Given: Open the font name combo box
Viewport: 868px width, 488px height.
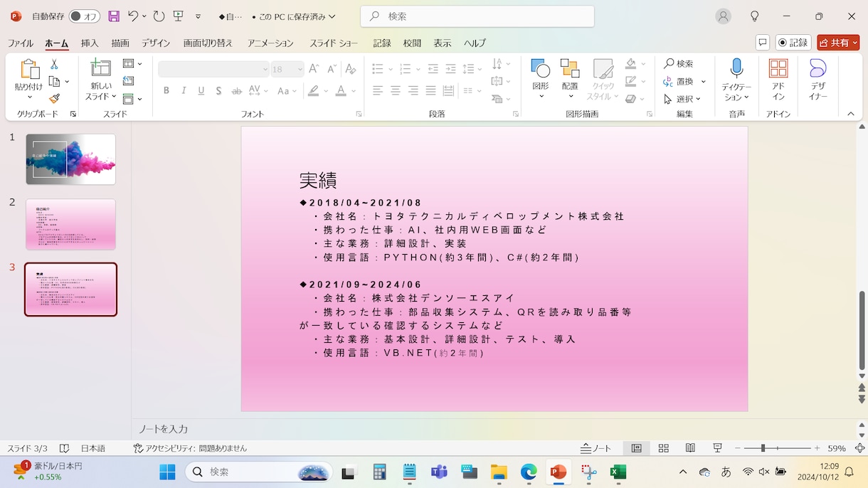Looking at the screenshot, I should (213, 69).
